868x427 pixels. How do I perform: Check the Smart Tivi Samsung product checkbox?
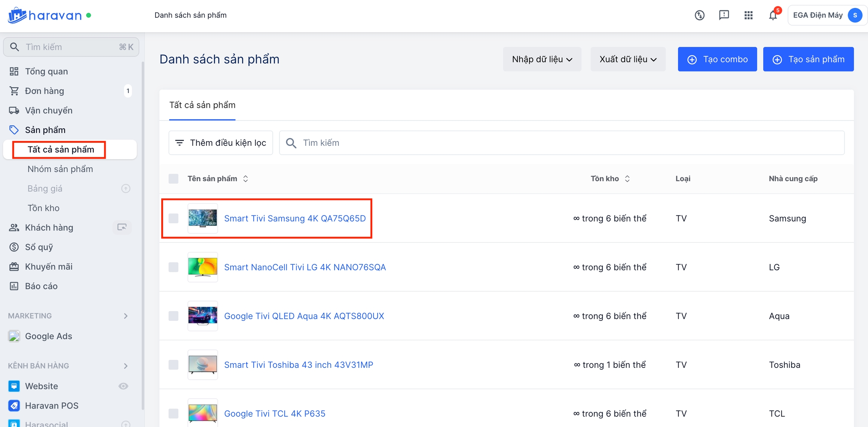click(x=173, y=218)
